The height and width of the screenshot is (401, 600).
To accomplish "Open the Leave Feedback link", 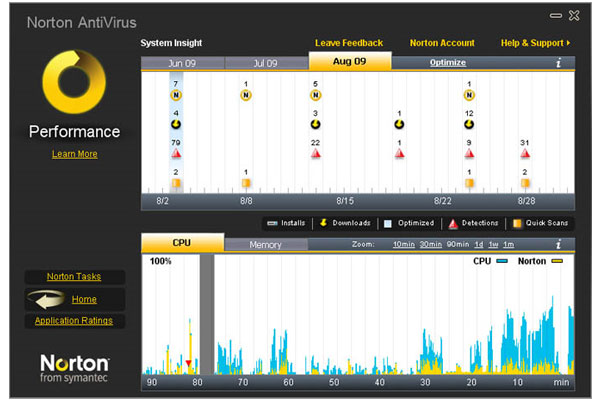I will [x=349, y=43].
